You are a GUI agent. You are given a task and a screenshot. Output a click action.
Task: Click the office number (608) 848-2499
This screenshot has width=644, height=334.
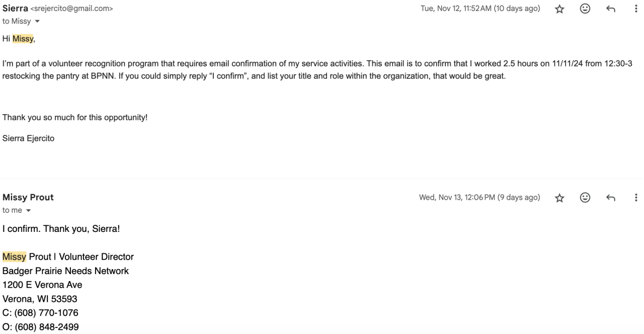(x=47, y=327)
